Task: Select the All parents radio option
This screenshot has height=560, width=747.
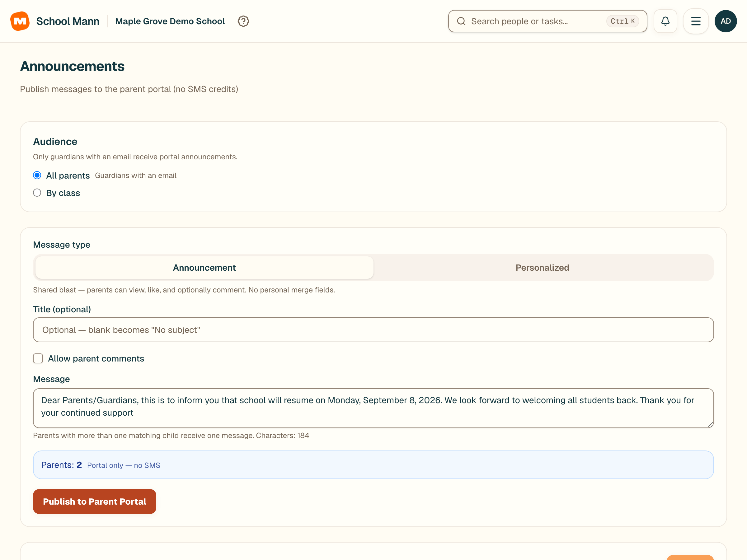Action: [37, 175]
